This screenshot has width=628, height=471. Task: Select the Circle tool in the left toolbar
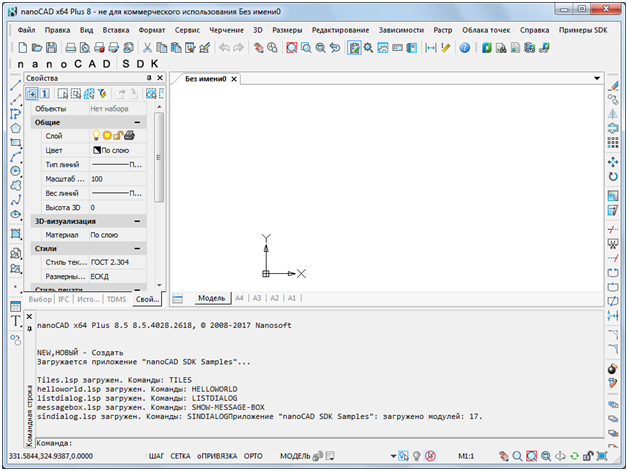click(15, 171)
